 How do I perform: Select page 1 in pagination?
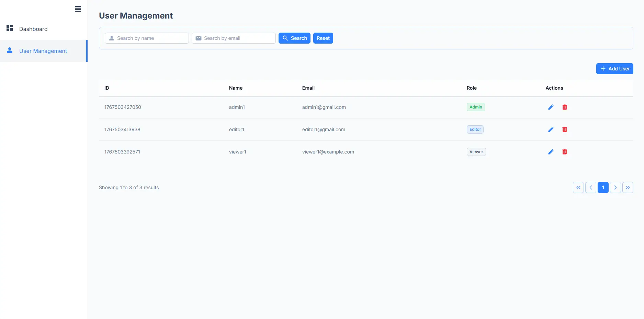pyautogui.click(x=603, y=187)
